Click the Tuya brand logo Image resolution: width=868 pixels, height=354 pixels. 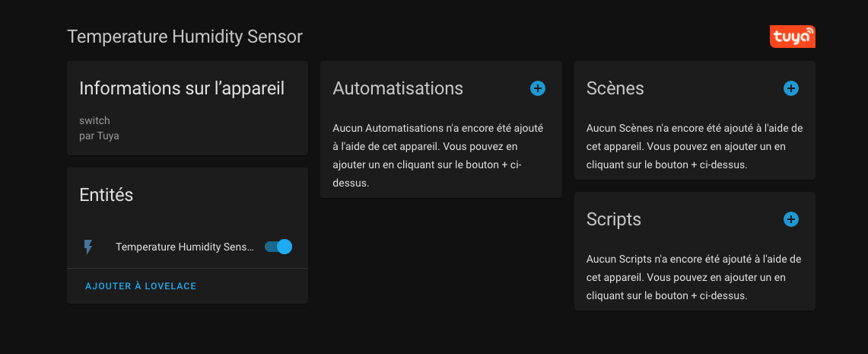click(x=792, y=37)
